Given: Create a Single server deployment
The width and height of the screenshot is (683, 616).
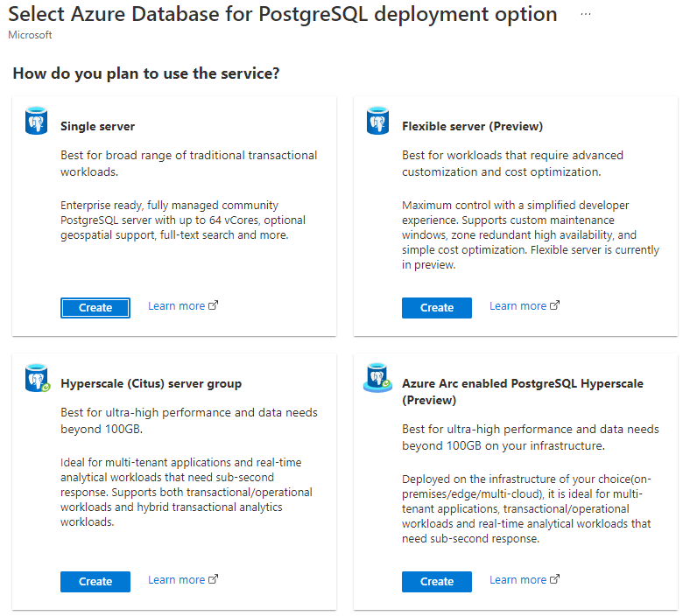Looking at the screenshot, I should pyautogui.click(x=95, y=308).
